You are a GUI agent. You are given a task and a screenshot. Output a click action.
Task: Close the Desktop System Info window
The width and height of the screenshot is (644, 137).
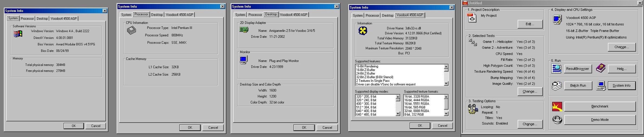click(337, 6)
